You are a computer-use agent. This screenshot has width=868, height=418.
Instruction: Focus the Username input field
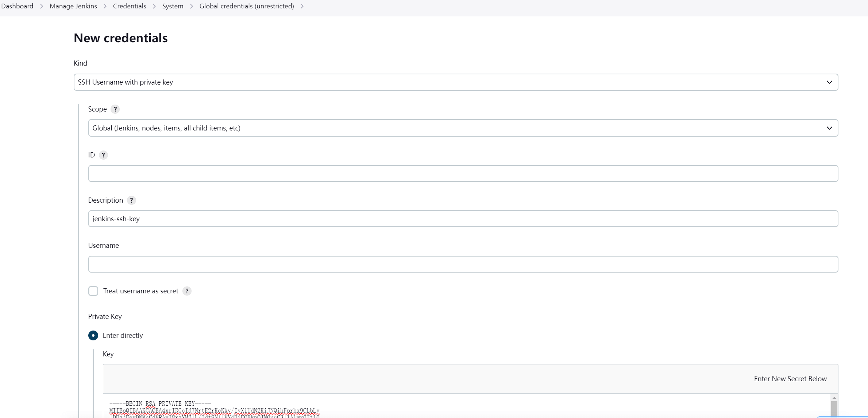[x=463, y=264]
